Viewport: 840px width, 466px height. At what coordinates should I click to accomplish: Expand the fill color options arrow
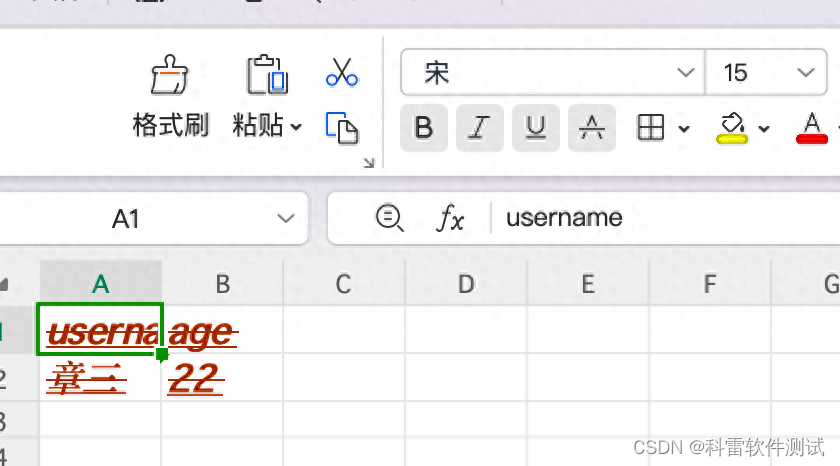(x=764, y=129)
